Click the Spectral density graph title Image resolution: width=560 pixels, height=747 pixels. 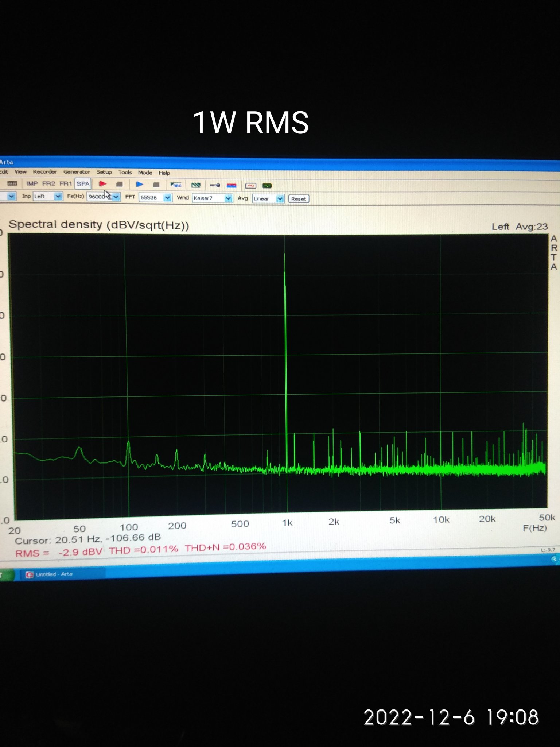(99, 225)
